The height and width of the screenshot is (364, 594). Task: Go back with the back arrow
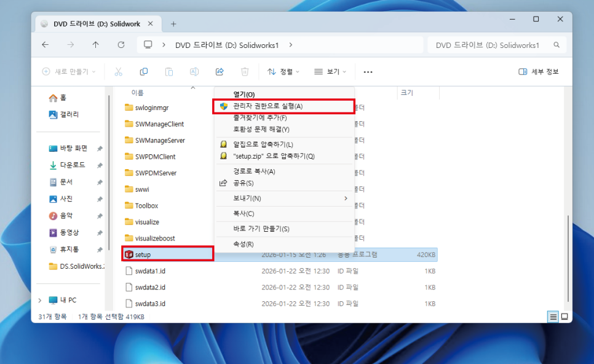[x=45, y=45]
